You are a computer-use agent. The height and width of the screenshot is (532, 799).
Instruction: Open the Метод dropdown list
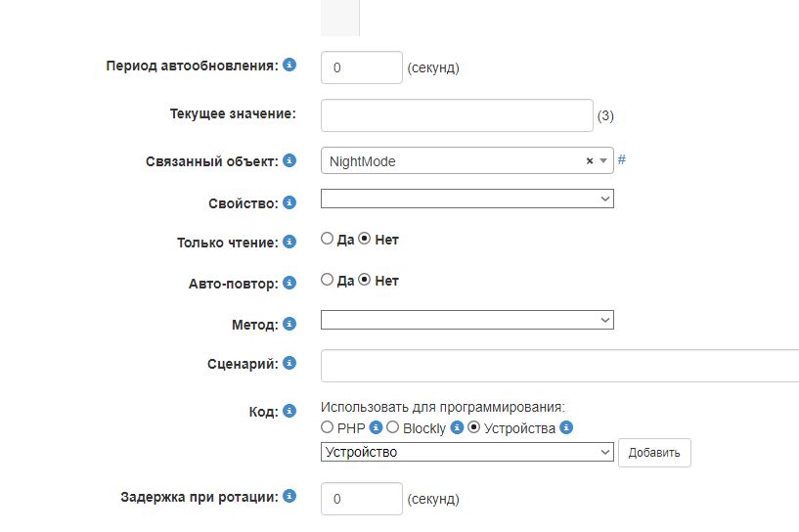466,320
